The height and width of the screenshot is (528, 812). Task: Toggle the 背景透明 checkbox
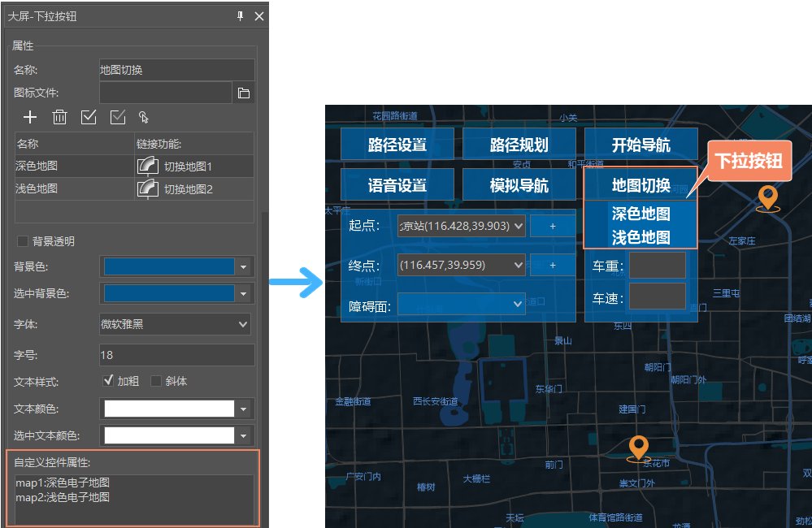pos(22,242)
